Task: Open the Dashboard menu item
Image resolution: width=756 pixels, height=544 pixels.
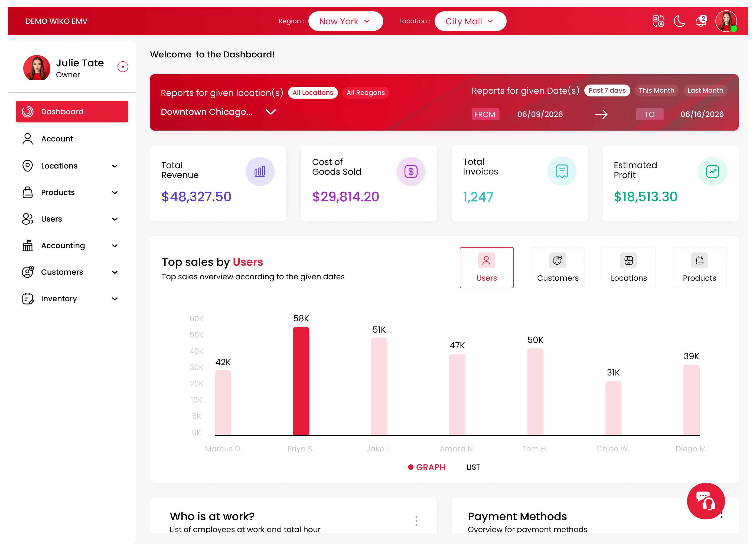Action: click(x=72, y=111)
